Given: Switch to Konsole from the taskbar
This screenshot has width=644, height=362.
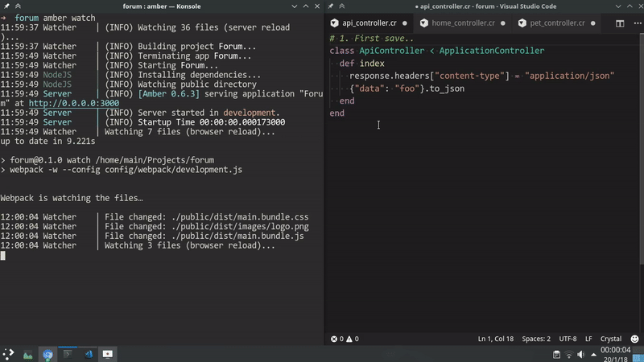Looking at the screenshot, I should pos(68,354).
